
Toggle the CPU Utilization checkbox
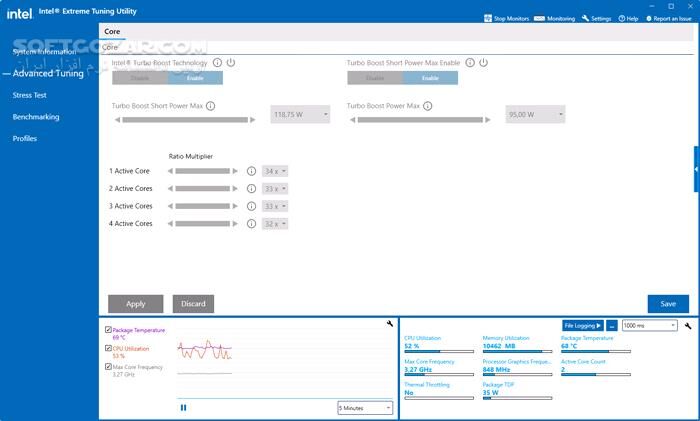108,348
